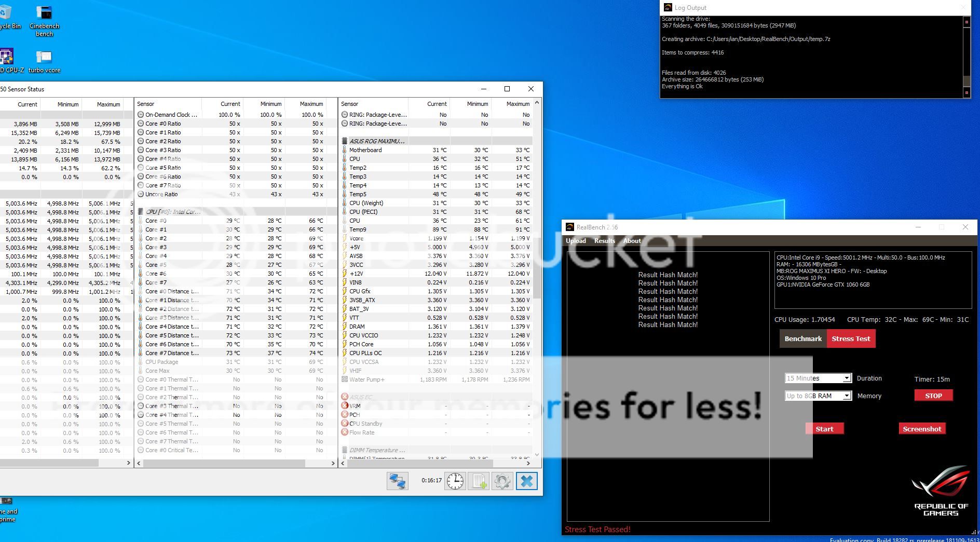Screen dimensions: 980x542
Task: Click the Sensor column header in middle panel
Action: pos(168,104)
